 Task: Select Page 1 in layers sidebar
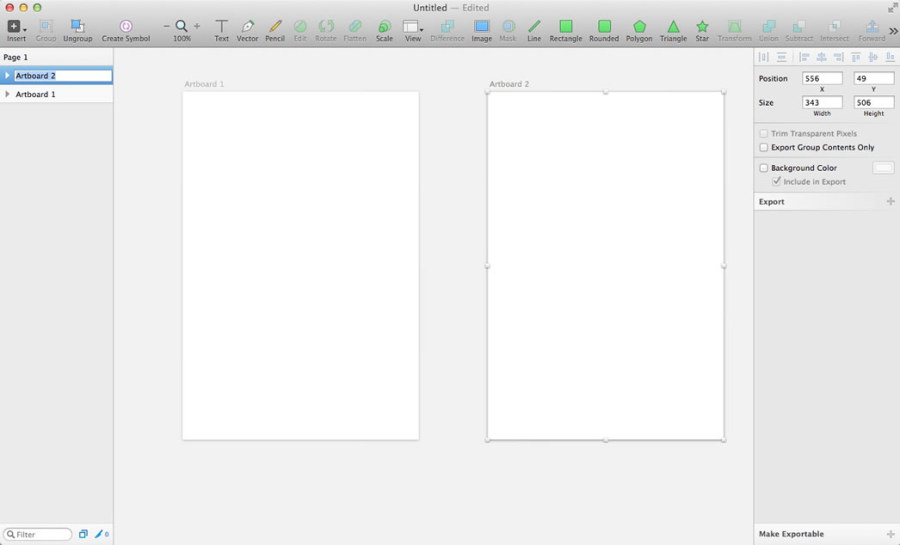(x=15, y=57)
